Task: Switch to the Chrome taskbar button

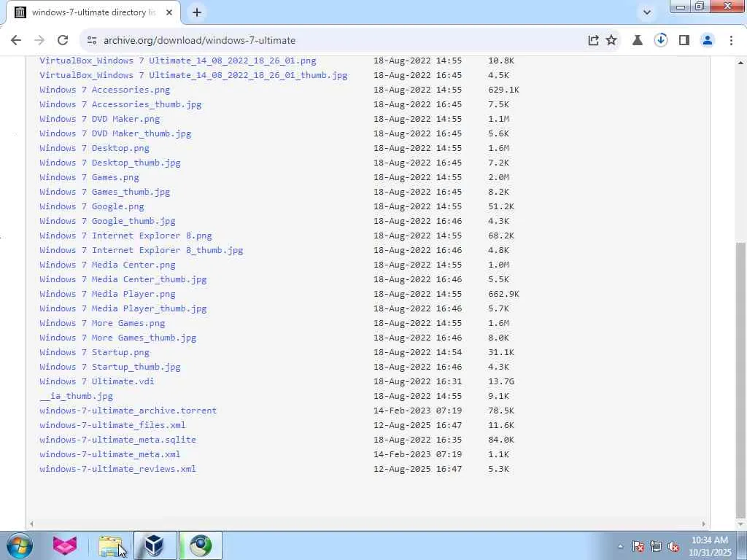Action: [201, 545]
